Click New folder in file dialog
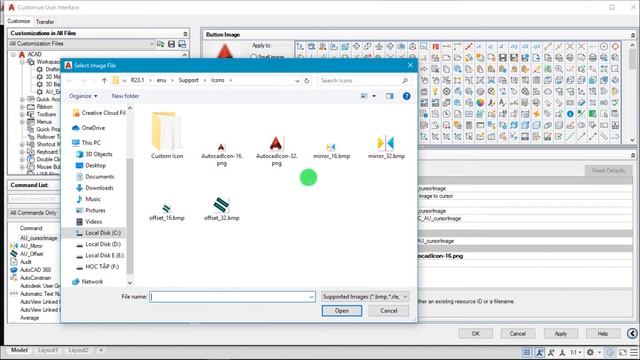Screen dimensions: 640x360 (x=125, y=96)
